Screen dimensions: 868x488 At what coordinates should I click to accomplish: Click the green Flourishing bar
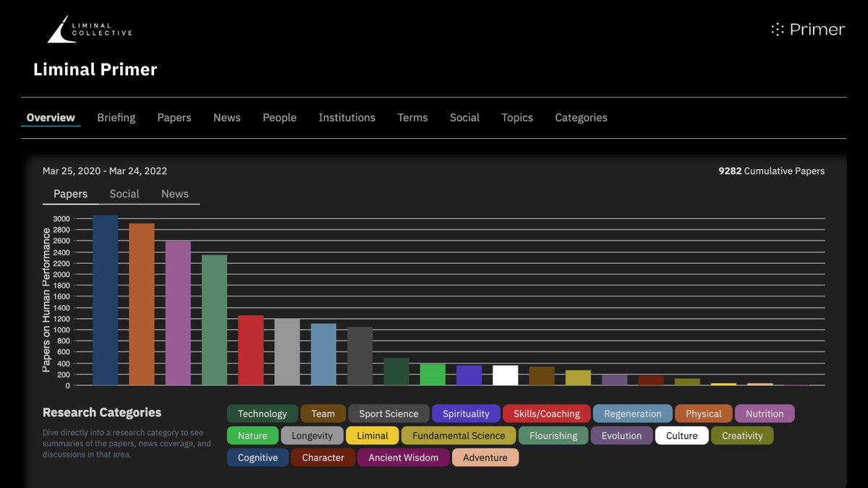click(214, 320)
